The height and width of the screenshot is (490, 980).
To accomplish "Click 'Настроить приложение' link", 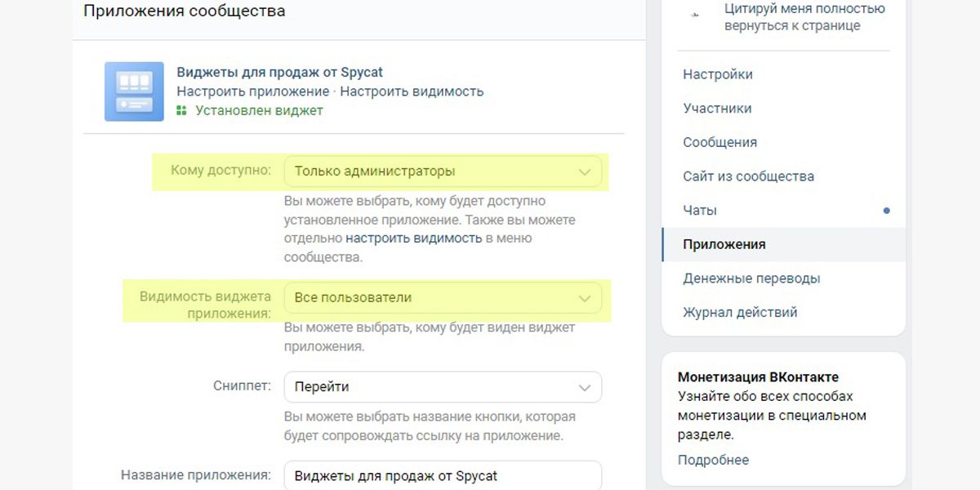I will 252,91.
